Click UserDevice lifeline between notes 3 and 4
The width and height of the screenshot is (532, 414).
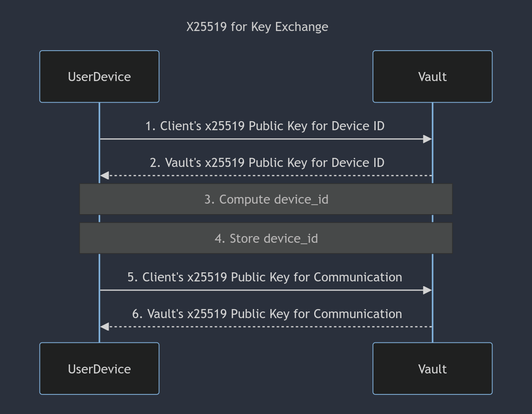click(100, 218)
